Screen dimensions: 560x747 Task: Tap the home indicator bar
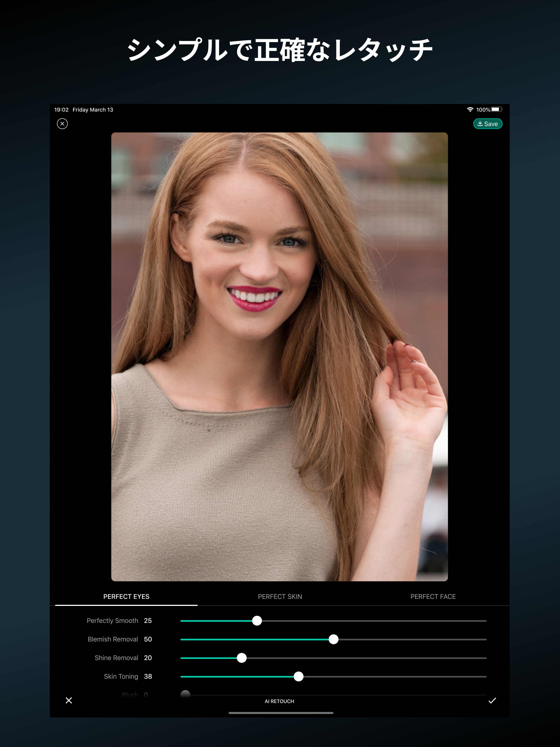(x=281, y=713)
